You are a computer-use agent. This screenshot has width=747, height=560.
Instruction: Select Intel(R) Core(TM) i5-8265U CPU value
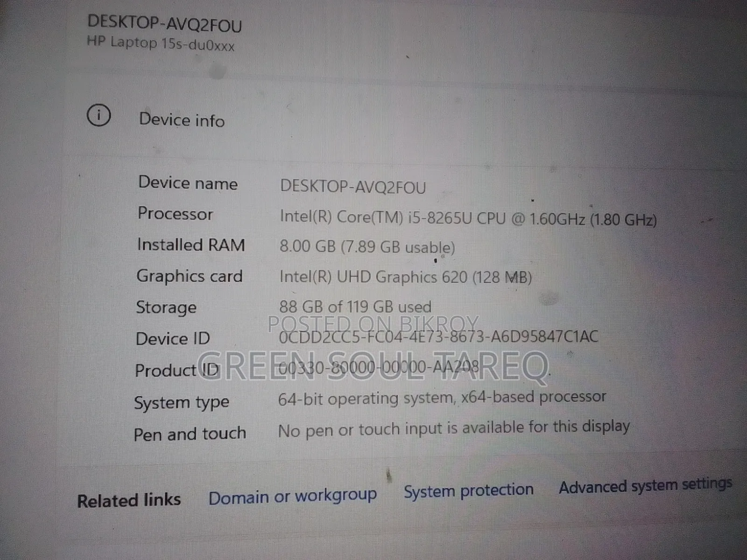click(468, 218)
